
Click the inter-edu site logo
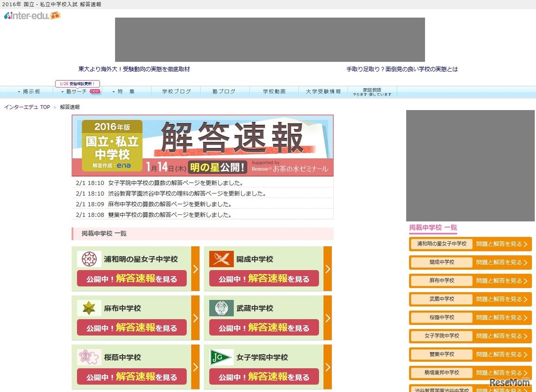pos(25,17)
